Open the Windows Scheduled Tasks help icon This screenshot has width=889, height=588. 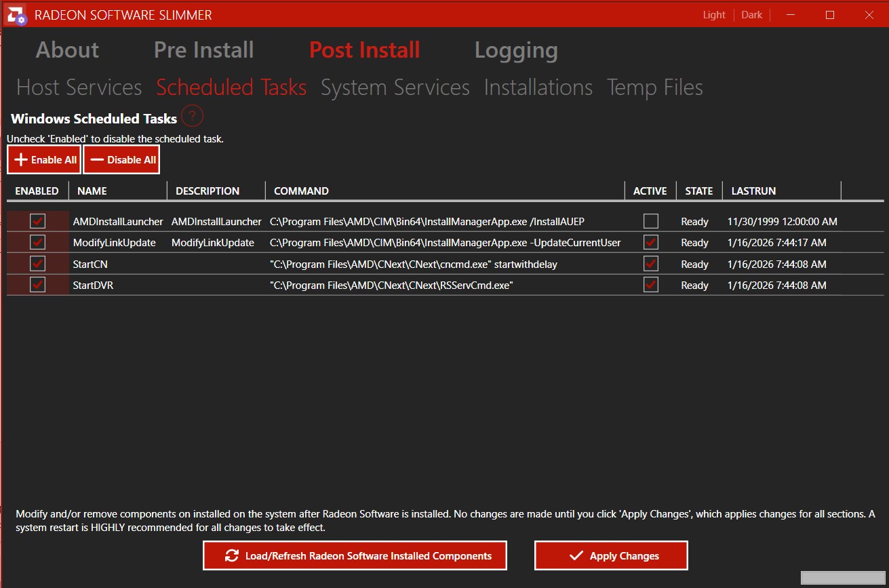coord(193,117)
